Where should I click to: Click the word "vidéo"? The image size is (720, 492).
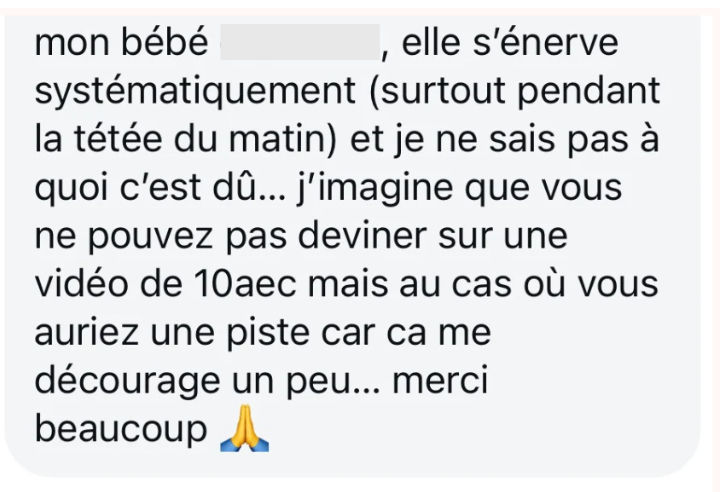tap(81, 284)
